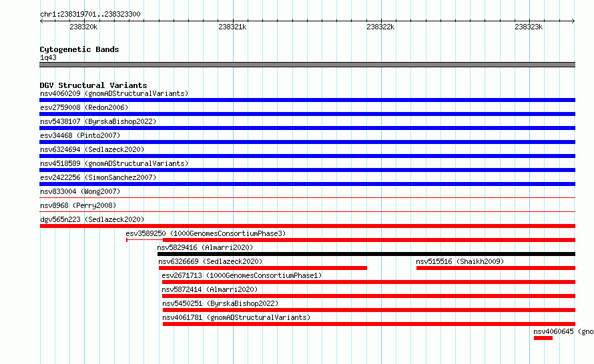Open esv3589250 (1000GenomesConsortiumPhase3) variant label
The image size is (594, 364).
(206, 233)
